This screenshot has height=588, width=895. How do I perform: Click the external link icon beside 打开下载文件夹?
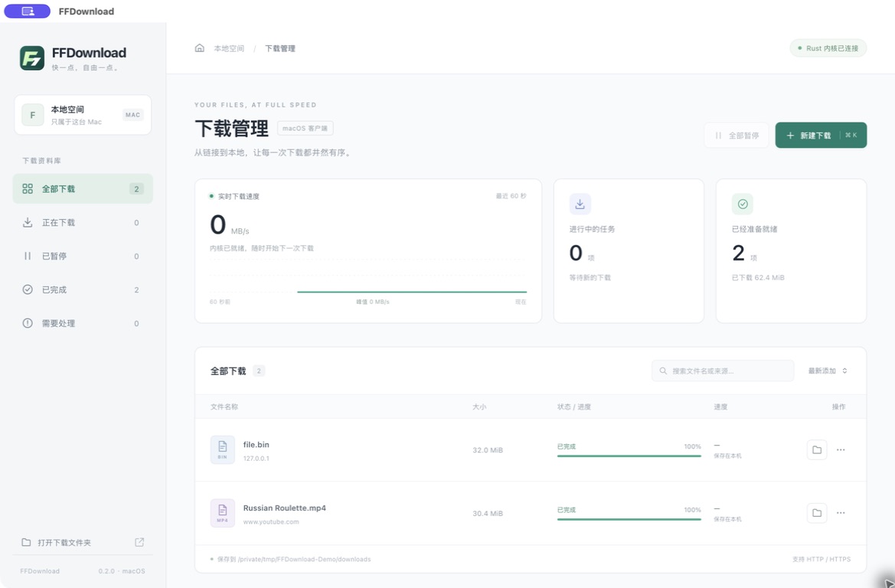pos(139,542)
